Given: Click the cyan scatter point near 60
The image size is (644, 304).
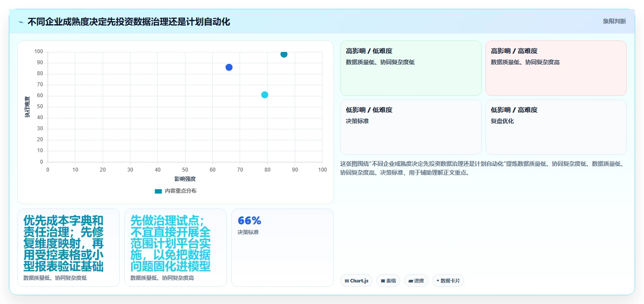Looking at the screenshot, I should click(x=265, y=95).
